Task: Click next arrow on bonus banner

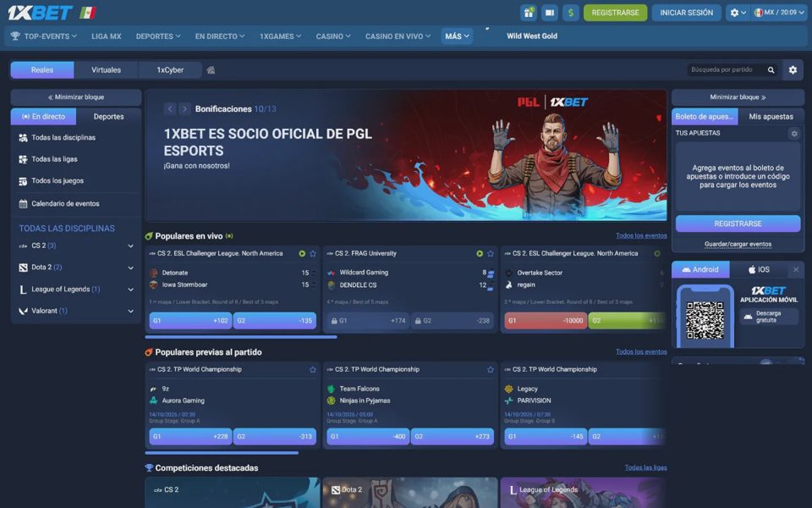Action: pyautogui.click(x=184, y=109)
